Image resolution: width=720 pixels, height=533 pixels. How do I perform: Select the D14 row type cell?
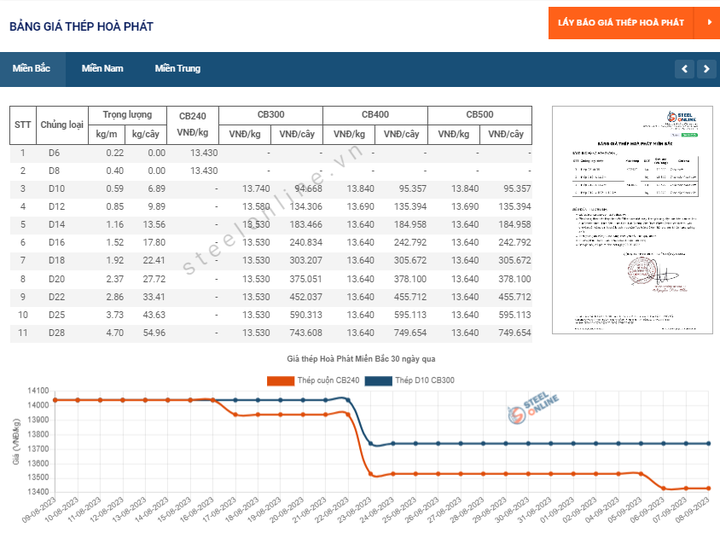[x=56, y=224]
